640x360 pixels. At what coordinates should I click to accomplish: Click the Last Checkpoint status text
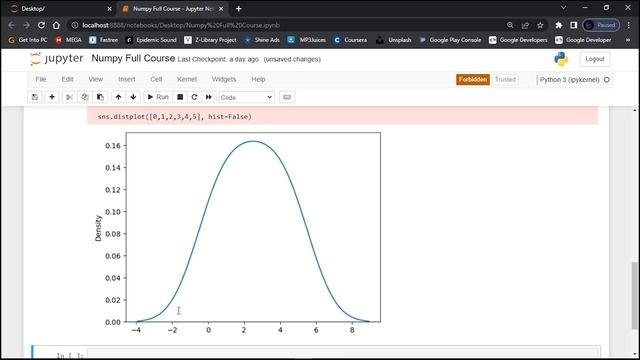(218, 59)
